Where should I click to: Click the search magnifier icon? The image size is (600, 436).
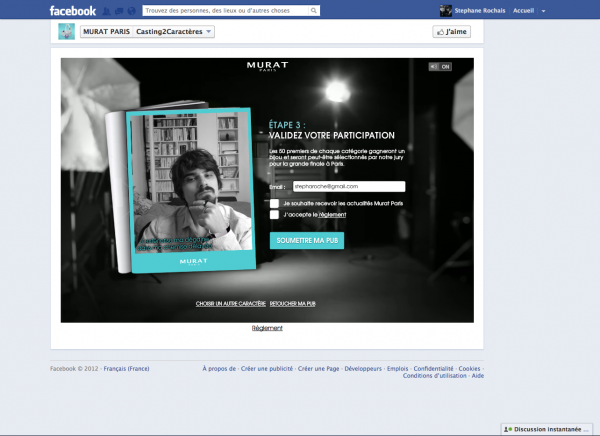(x=315, y=10)
